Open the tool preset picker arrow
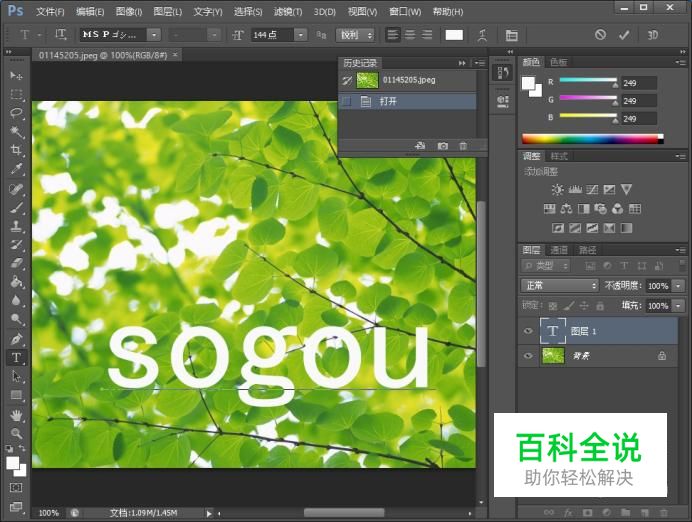 pos(40,34)
